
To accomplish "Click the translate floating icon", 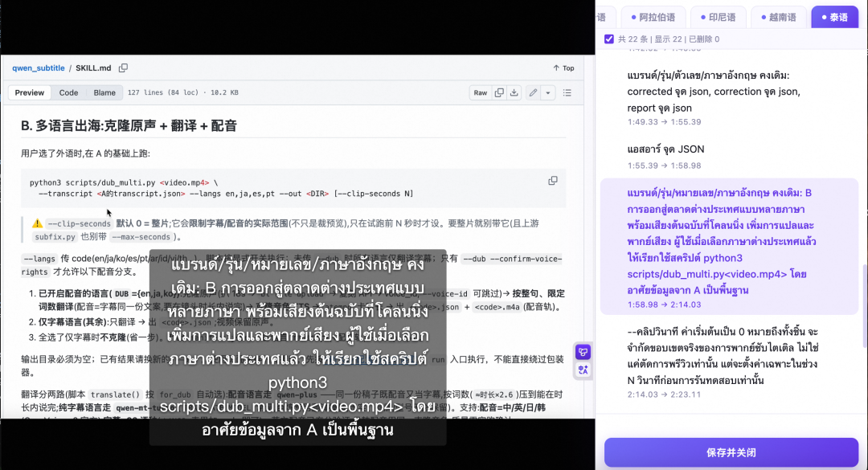I will tap(583, 370).
